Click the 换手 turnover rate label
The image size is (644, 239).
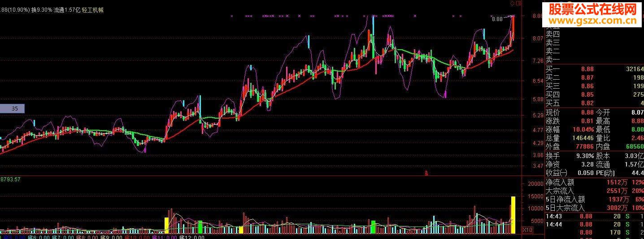[553, 156]
